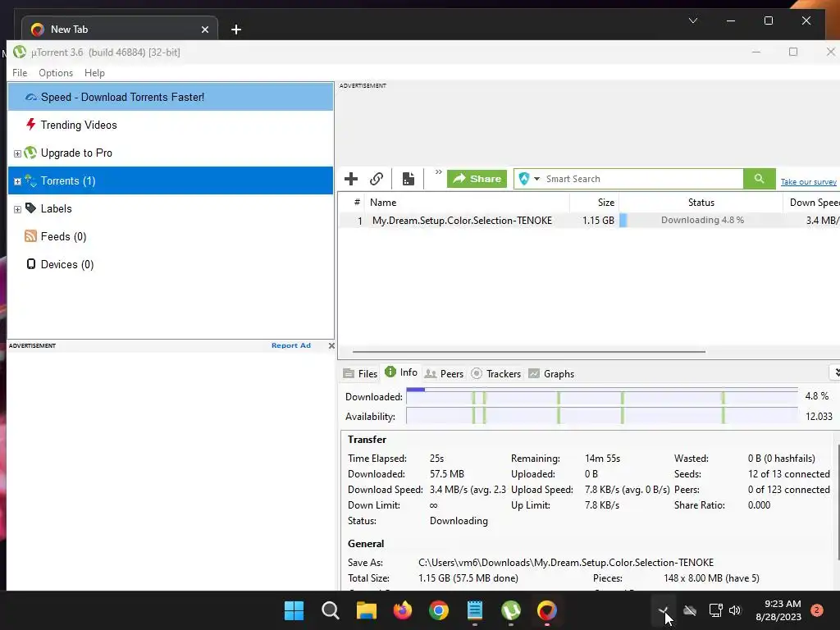Open the Options menu
This screenshot has height=630, width=840.
[x=56, y=73]
